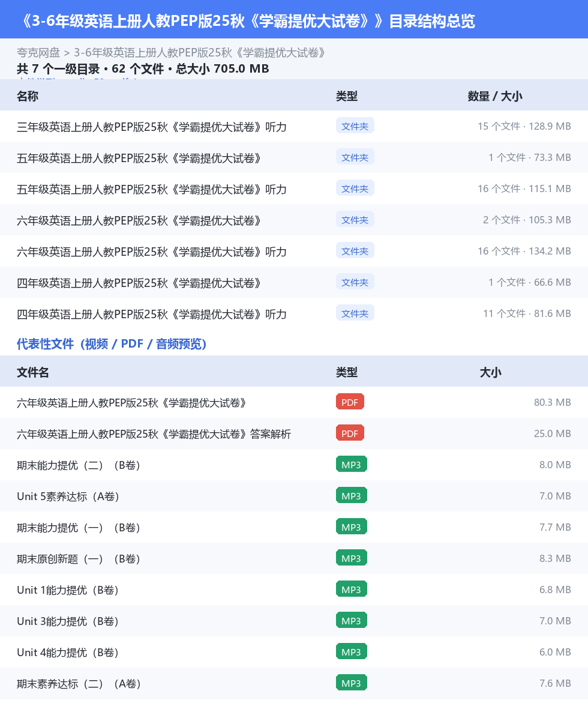Open folder 五年级英语上册 73.3 MB row name
The width and height of the screenshot is (588, 718).
tap(139, 158)
